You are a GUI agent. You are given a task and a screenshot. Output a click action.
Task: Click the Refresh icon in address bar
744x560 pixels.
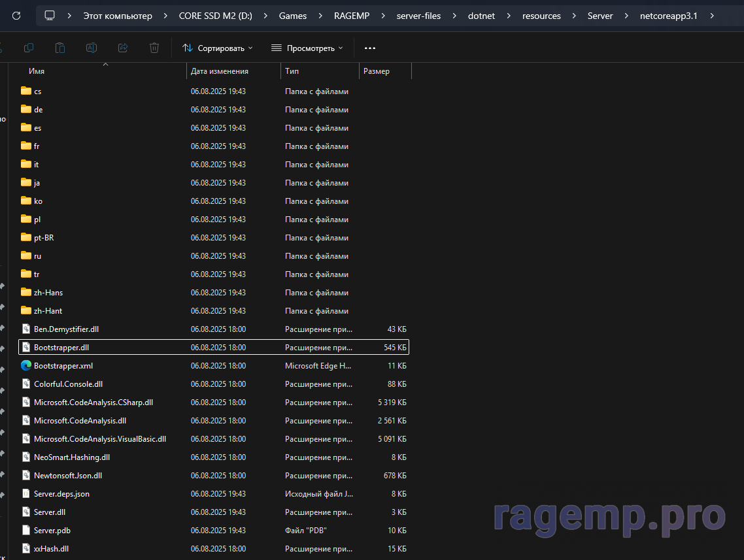pos(16,16)
